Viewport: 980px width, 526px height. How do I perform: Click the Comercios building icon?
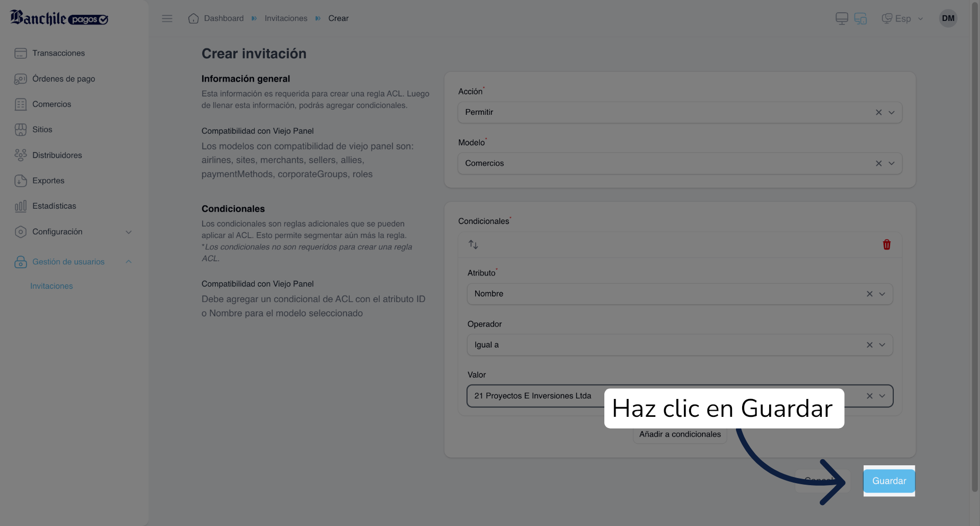coord(20,105)
